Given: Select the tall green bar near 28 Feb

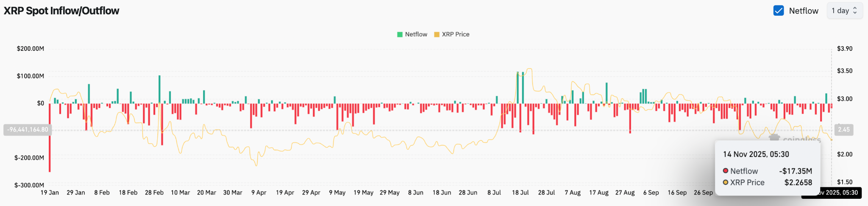Looking at the screenshot, I should pyautogui.click(x=159, y=89).
